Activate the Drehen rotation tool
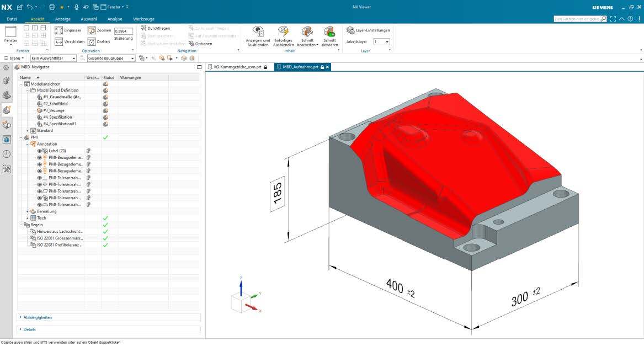 100,41
